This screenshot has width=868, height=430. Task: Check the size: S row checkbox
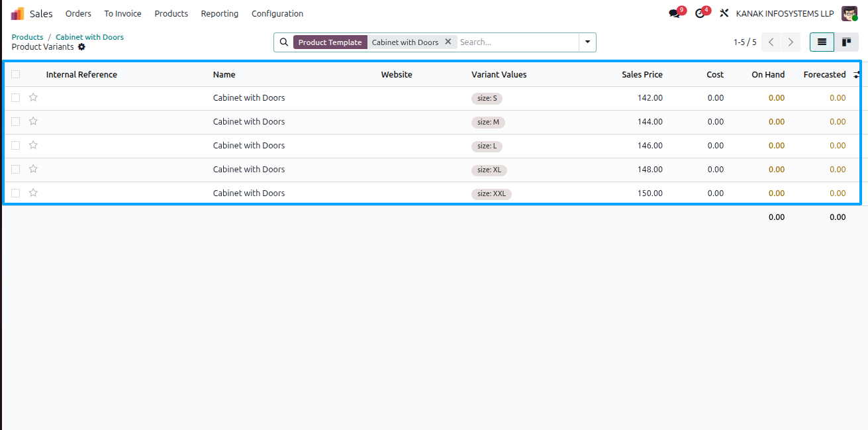point(15,97)
